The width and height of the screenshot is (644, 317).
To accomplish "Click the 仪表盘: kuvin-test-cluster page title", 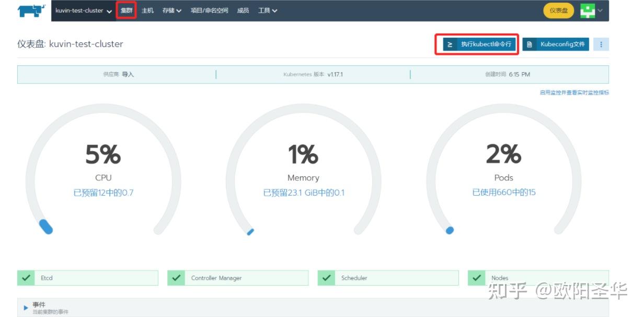I will point(70,44).
